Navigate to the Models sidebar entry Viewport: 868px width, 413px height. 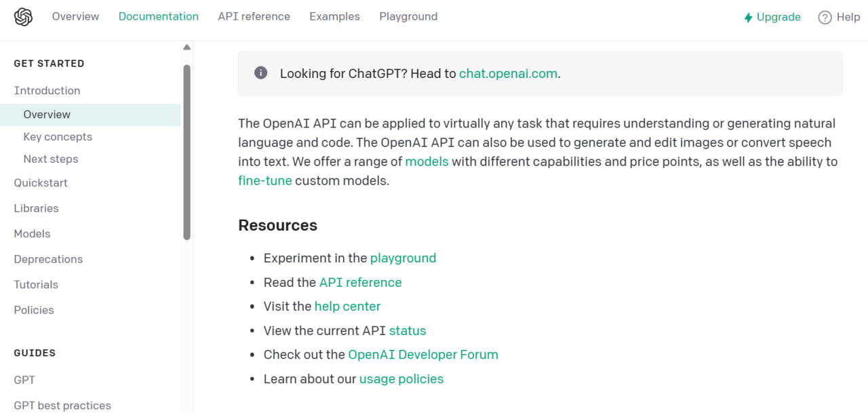[x=32, y=233]
